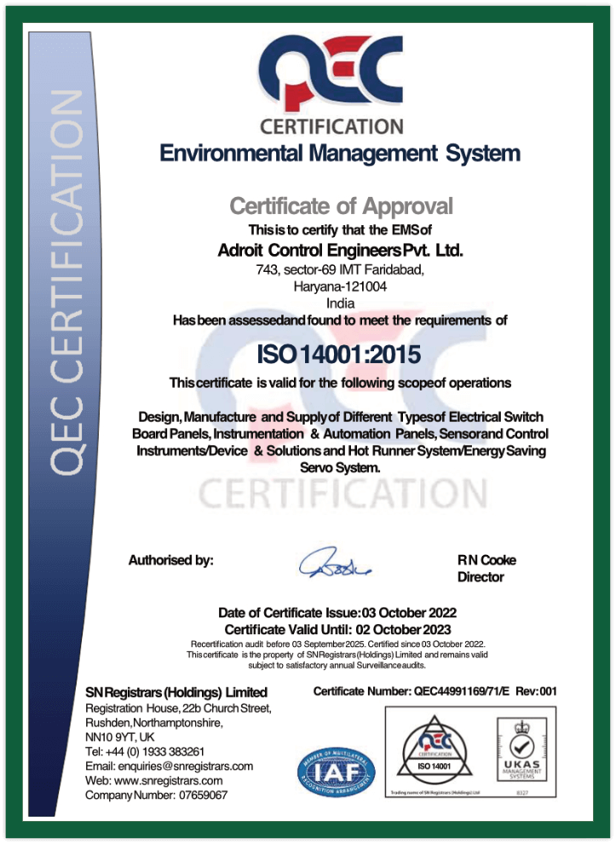This screenshot has width=616, height=844.
Task: Click the 'Director' title text
Action: 481,577
